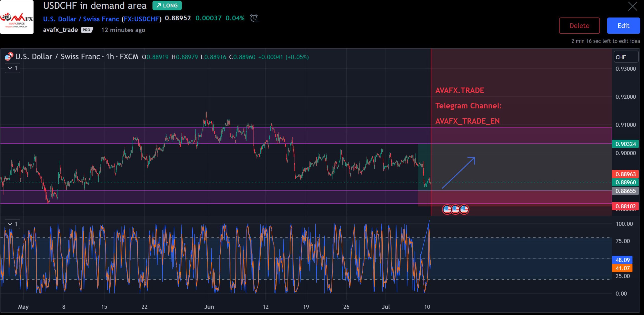Click the green LONG direction badge
644x315 pixels.
(167, 6)
